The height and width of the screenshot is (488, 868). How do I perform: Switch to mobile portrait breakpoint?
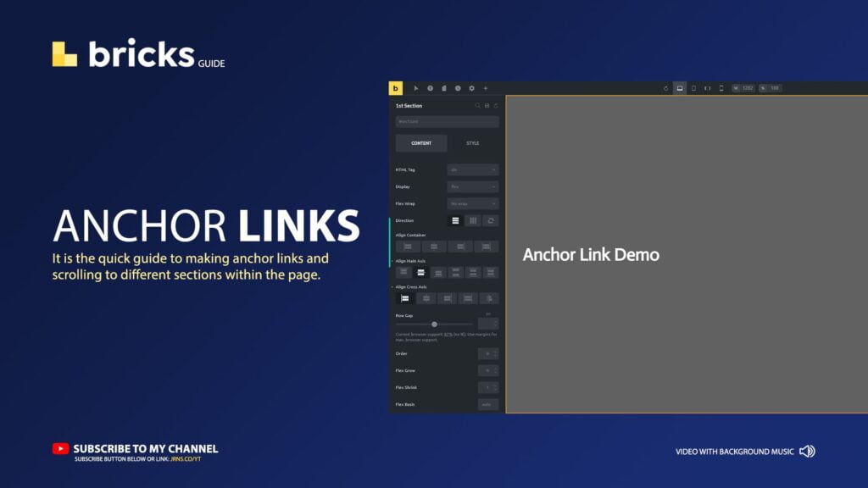[x=721, y=88]
